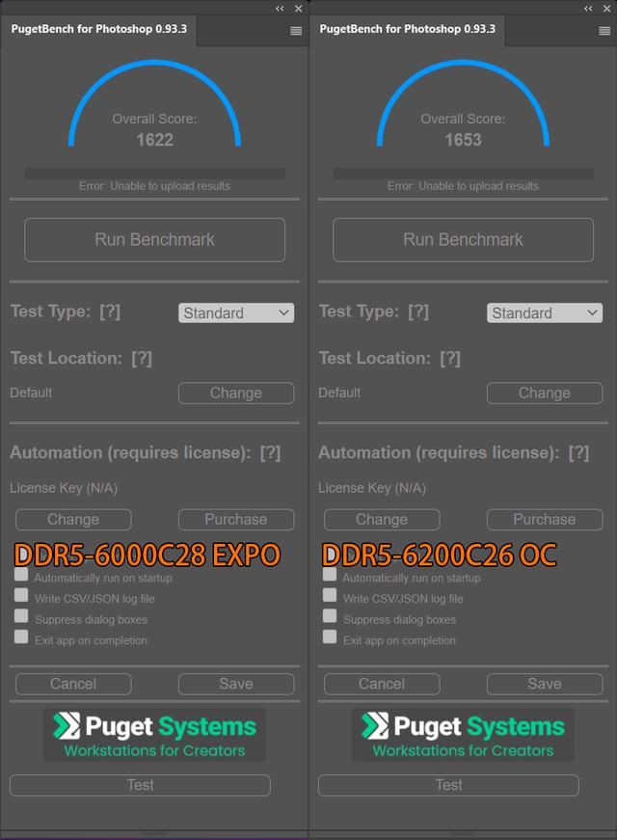Enable Suppress dialog boxes in left panel

(x=21, y=616)
